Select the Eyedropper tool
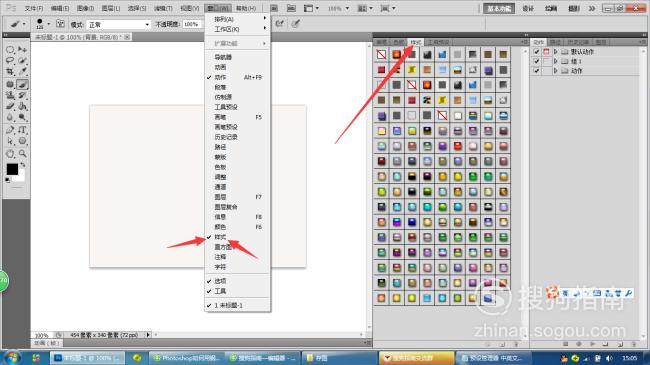The image size is (650, 365). tap(22, 72)
